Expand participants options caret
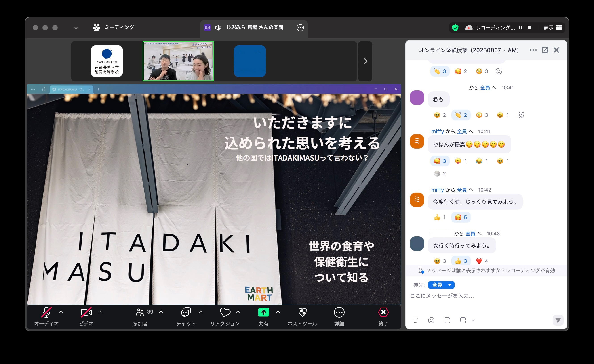This screenshot has height=364, width=594. 161,312
